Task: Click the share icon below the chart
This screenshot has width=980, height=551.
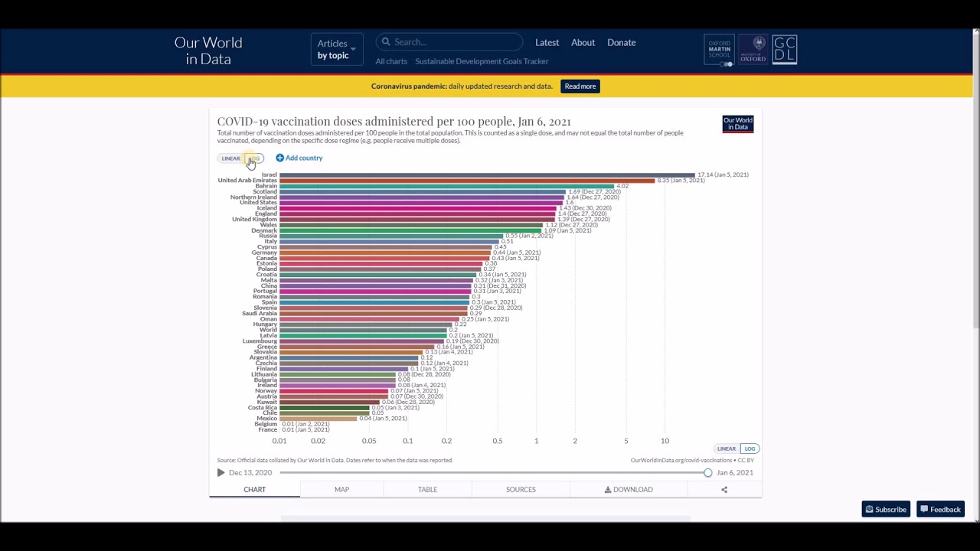Action: (x=724, y=490)
